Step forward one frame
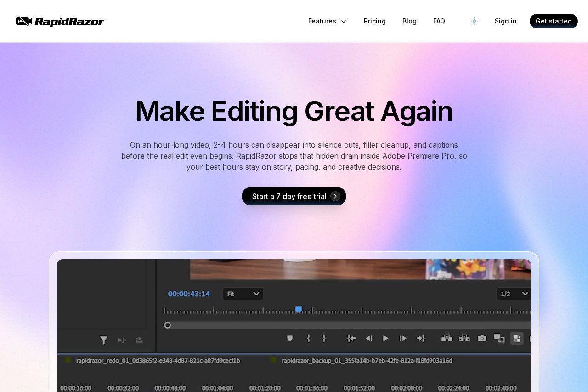This screenshot has height=392, width=588. [403, 338]
